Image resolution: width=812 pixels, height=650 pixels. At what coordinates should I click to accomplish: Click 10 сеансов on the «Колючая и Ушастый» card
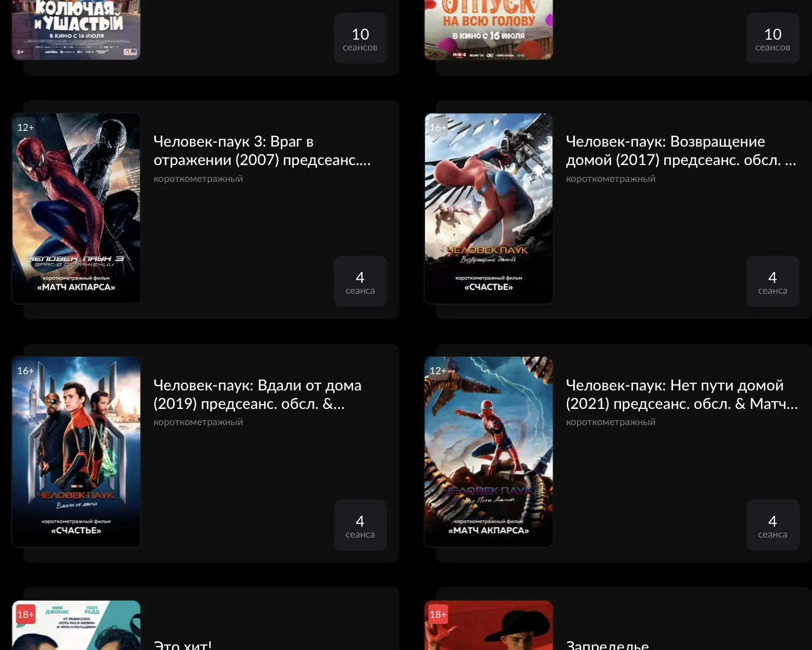tap(360, 38)
